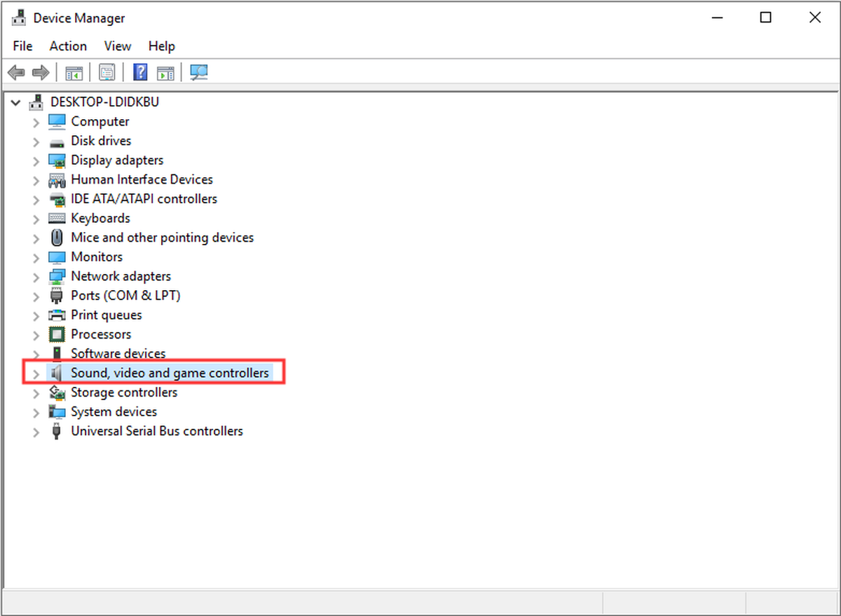Click the Processors chip icon
841x616 pixels.
tap(57, 334)
